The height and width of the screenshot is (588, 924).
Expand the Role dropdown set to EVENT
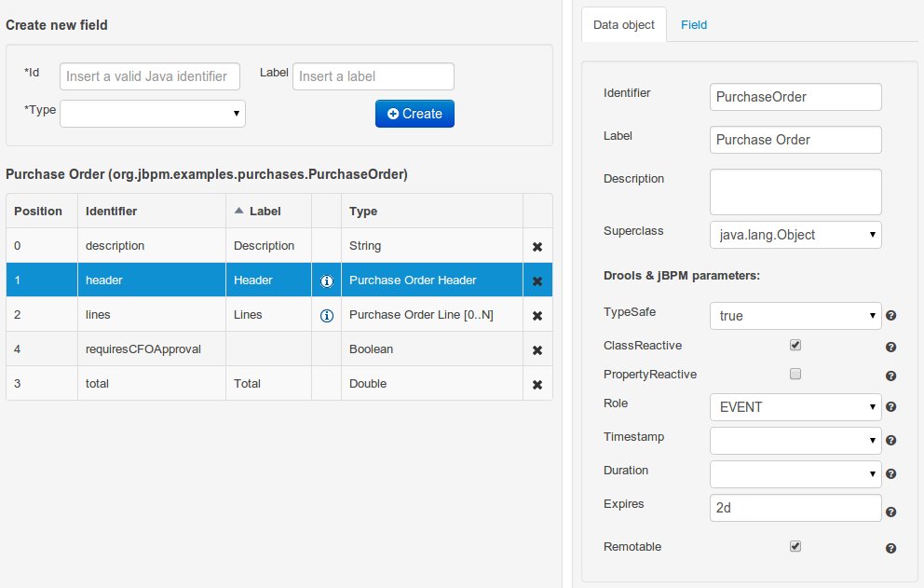click(795, 407)
